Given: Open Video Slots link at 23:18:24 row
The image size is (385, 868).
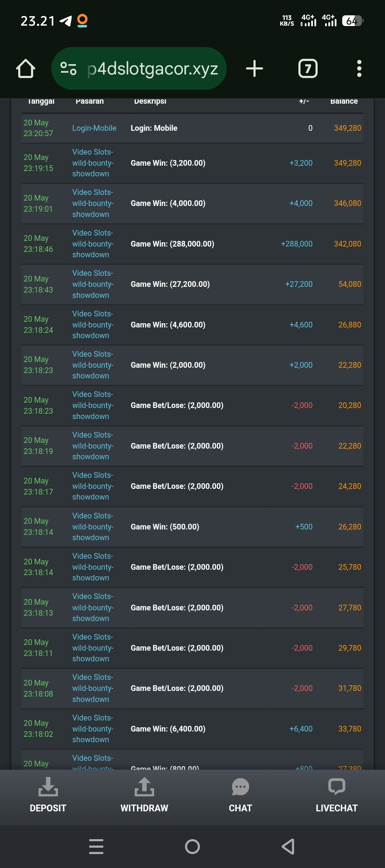Looking at the screenshot, I should click(x=93, y=325).
